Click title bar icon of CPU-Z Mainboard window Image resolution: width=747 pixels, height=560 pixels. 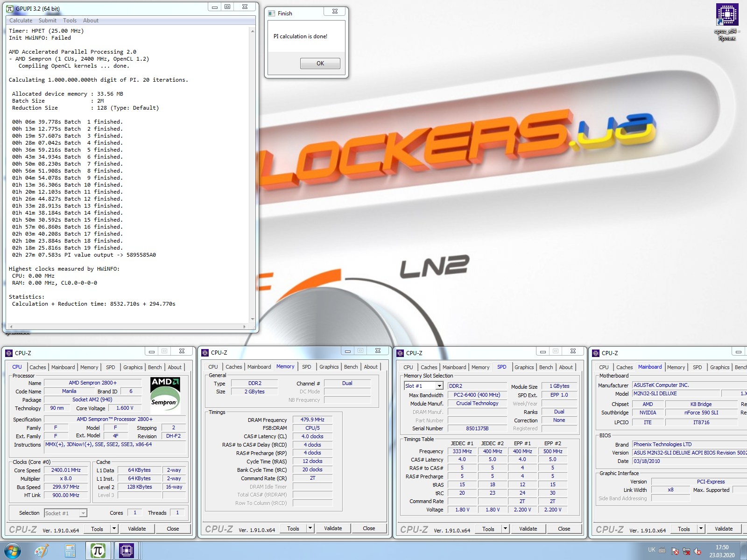(596, 353)
